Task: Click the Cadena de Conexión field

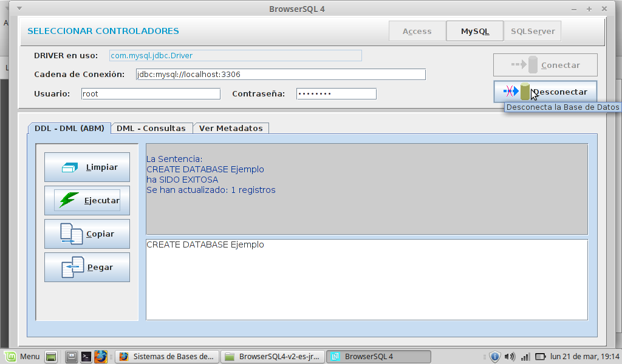Action: pos(279,75)
